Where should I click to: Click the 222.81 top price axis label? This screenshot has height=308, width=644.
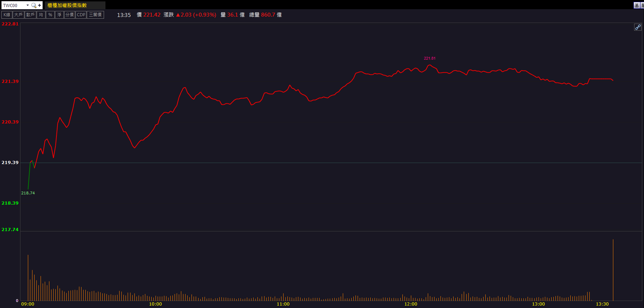pos(10,24)
